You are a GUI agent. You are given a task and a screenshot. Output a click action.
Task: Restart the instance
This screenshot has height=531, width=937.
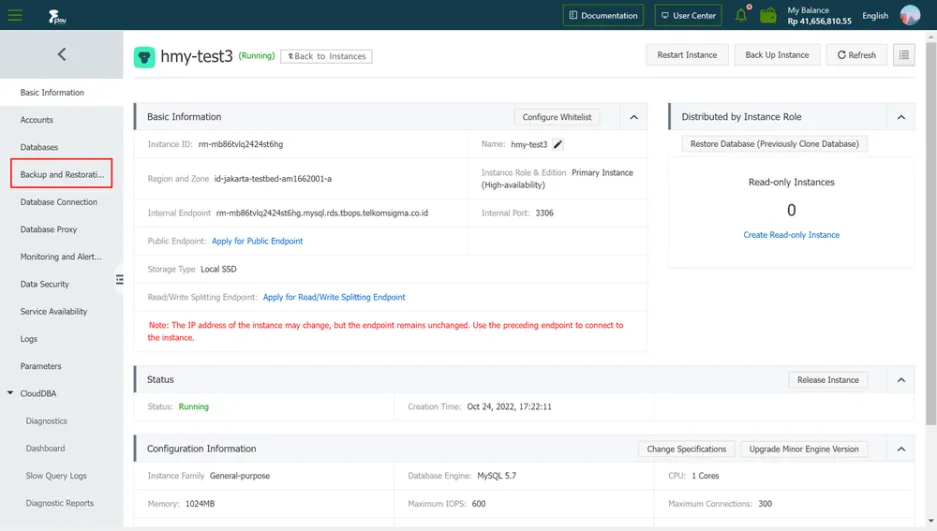point(687,55)
